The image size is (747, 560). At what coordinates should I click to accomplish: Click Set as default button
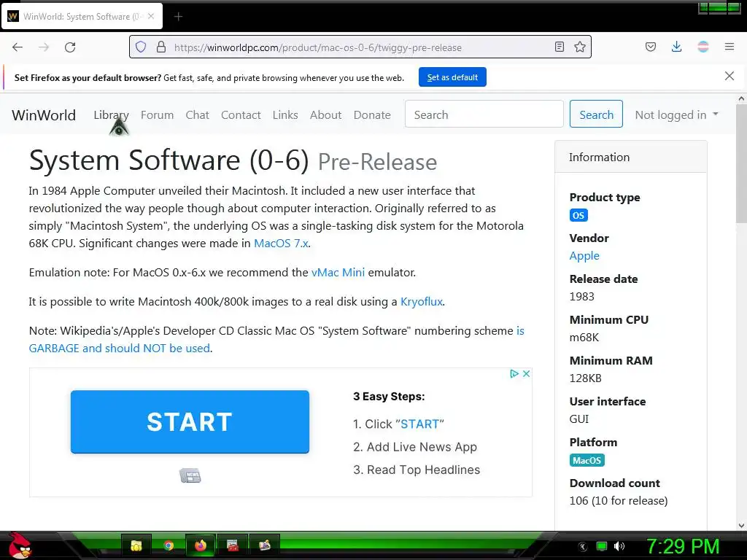(452, 77)
